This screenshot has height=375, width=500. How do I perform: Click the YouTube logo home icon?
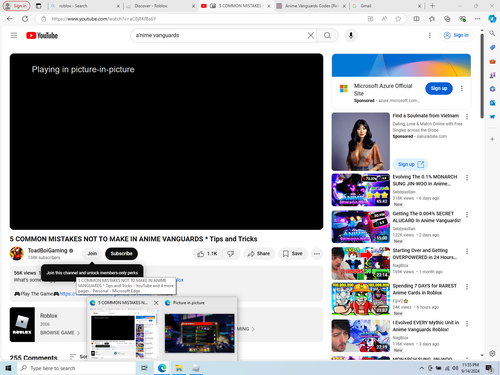pyautogui.click(x=42, y=35)
